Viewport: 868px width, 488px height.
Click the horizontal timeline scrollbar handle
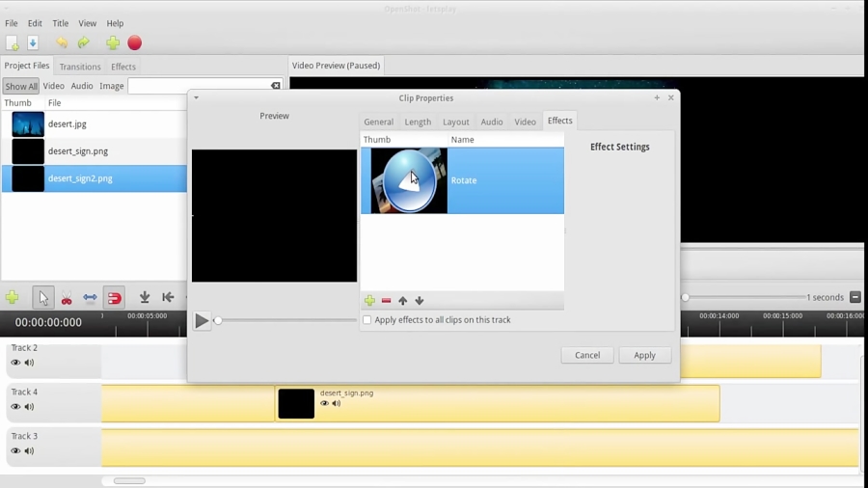tap(129, 481)
